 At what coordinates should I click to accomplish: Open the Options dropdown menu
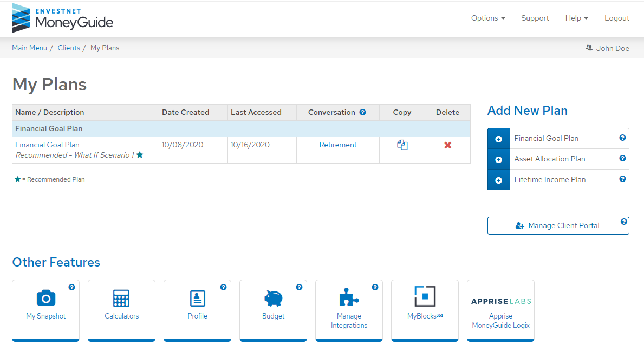[x=487, y=18]
